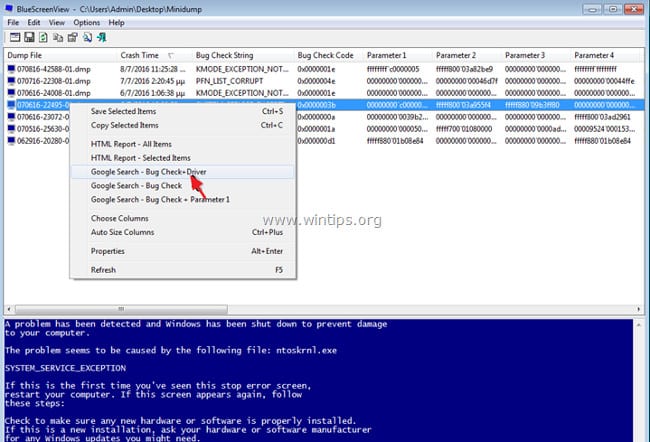Viewport: 650px width, 442px height.
Task: Click the Dump File column header
Action: tap(24, 55)
